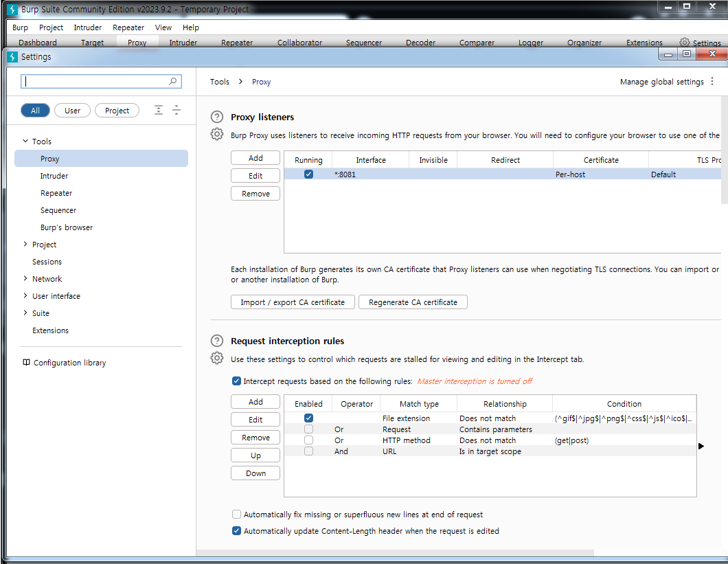This screenshot has width=728, height=564.
Task: Expand the Project tree section
Action: coord(25,244)
